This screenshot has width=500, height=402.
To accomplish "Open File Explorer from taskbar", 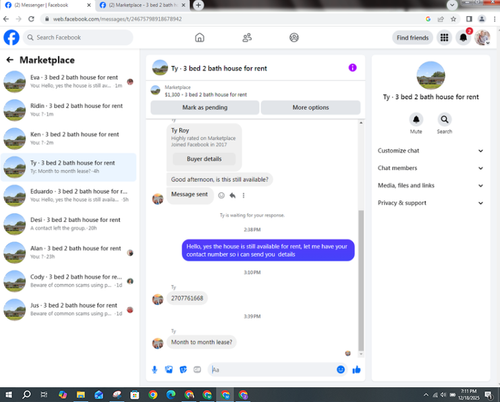I will [81, 395].
